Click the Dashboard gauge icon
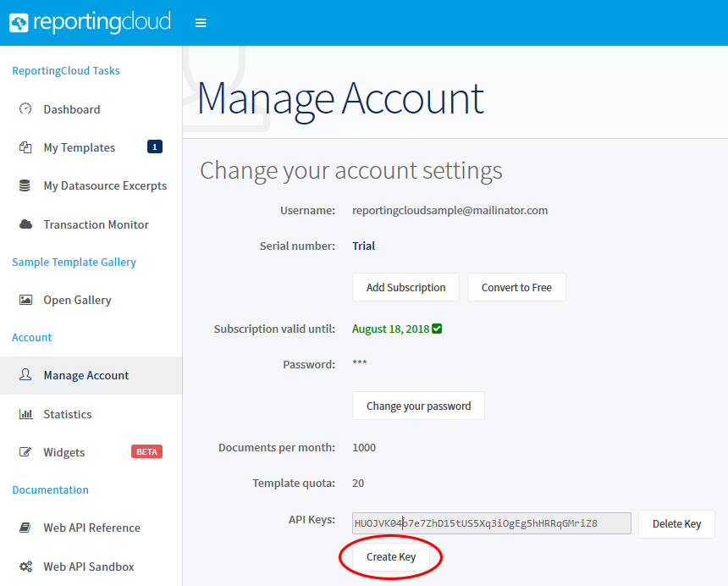Image resolution: width=728 pixels, height=586 pixels. 25,108
